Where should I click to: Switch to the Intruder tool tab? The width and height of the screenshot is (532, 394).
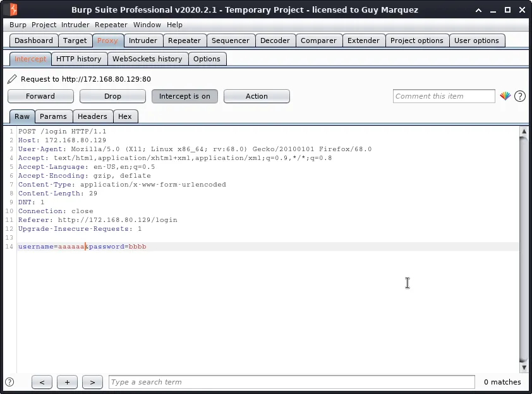tap(143, 40)
